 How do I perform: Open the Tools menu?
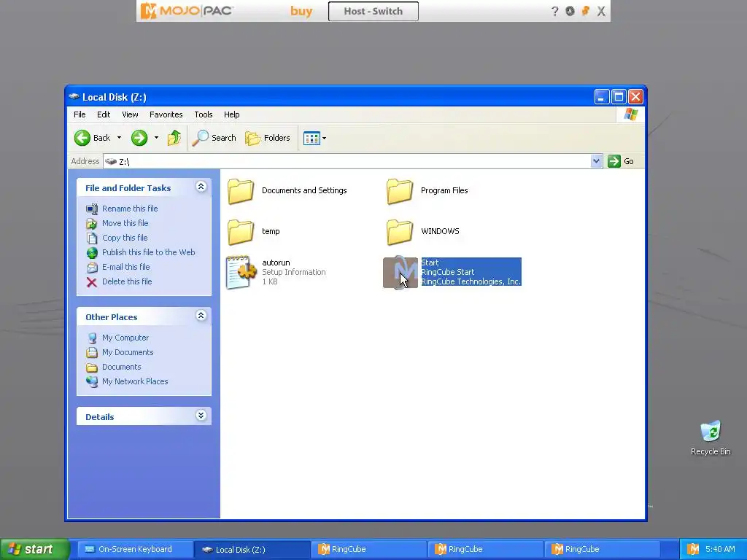coord(204,114)
